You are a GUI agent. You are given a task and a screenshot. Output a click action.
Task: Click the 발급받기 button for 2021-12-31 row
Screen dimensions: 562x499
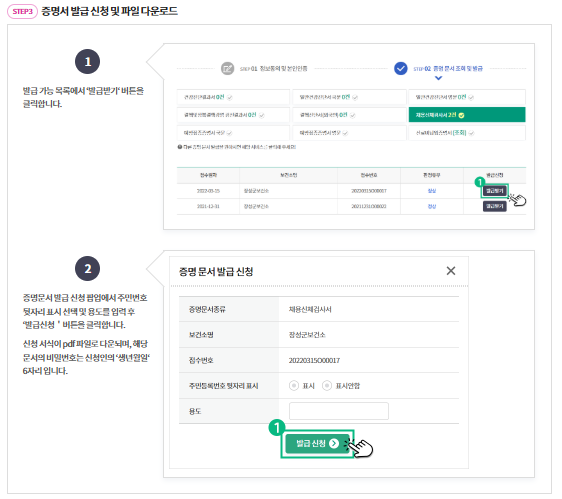click(494, 206)
